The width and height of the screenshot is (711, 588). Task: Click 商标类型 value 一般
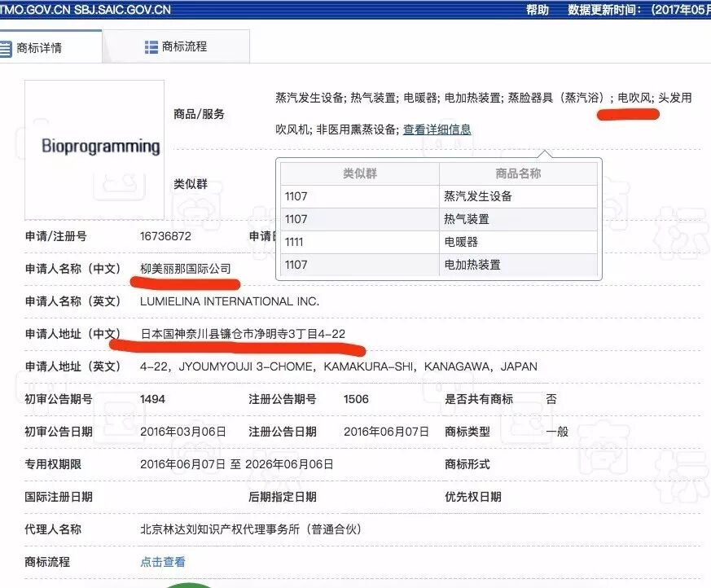557,432
